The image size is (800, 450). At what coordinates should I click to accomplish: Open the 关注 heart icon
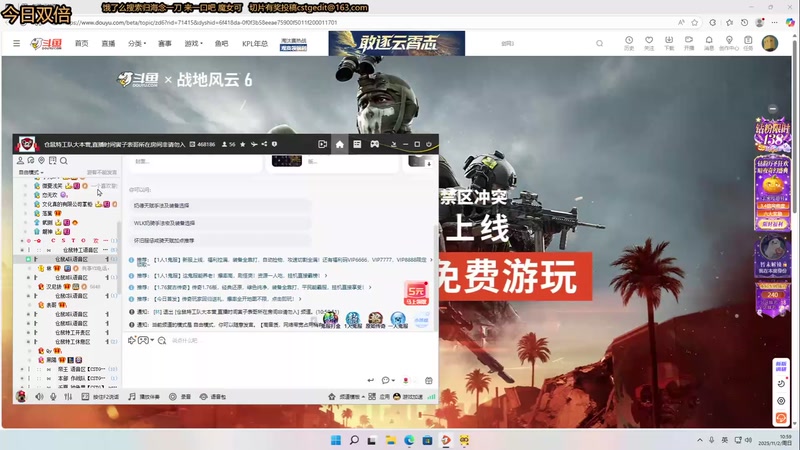(x=649, y=43)
